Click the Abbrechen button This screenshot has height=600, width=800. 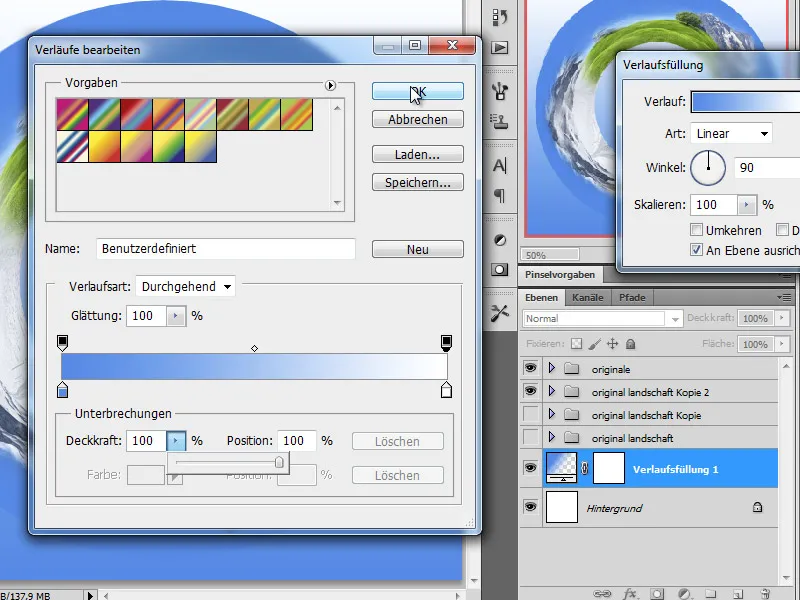pos(418,119)
